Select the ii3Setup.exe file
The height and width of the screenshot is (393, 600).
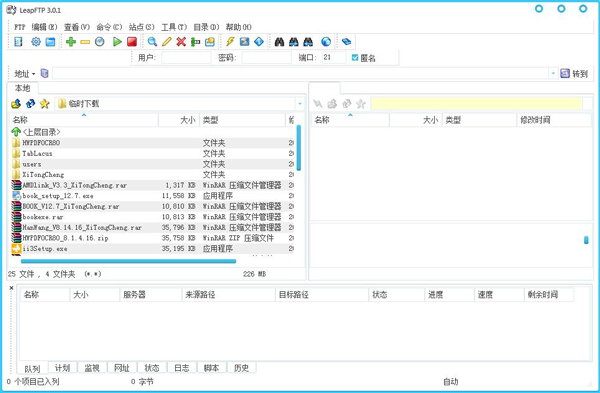click(152, 249)
